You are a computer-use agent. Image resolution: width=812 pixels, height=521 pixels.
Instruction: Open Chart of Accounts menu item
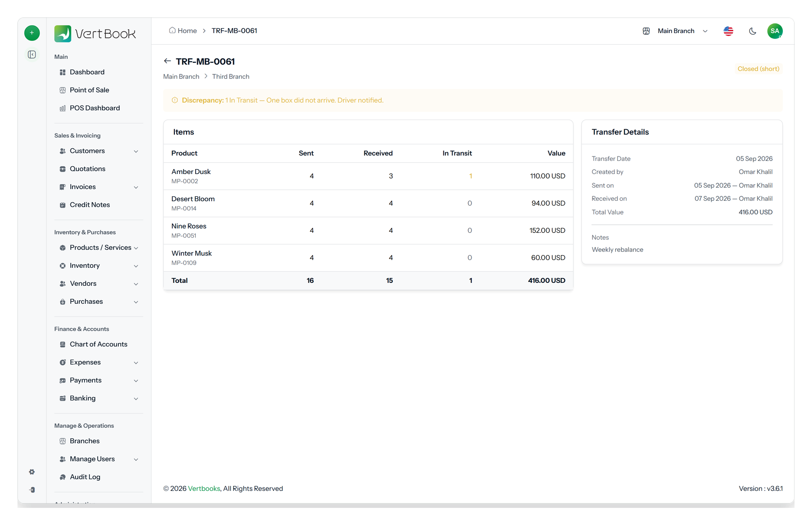point(99,345)
